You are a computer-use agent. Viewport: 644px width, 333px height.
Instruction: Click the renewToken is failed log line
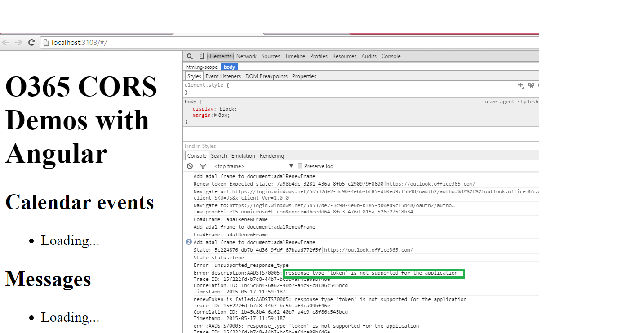tap(330, 299)
